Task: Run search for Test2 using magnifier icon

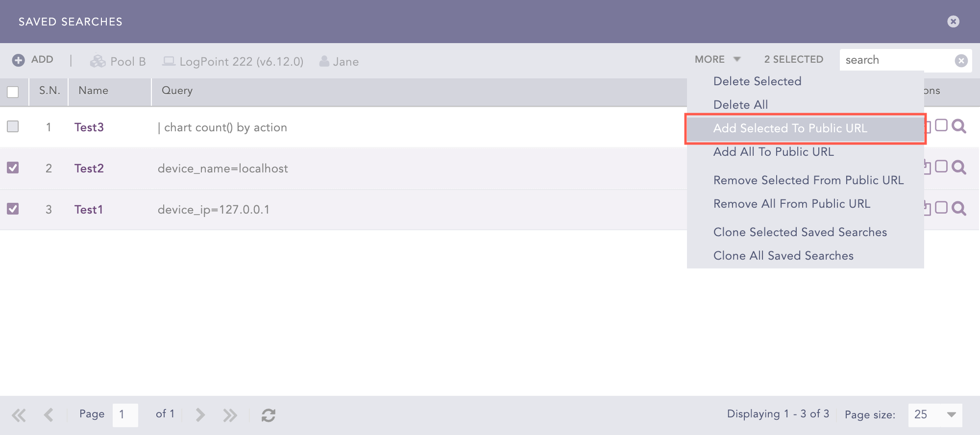Action: 959,168
